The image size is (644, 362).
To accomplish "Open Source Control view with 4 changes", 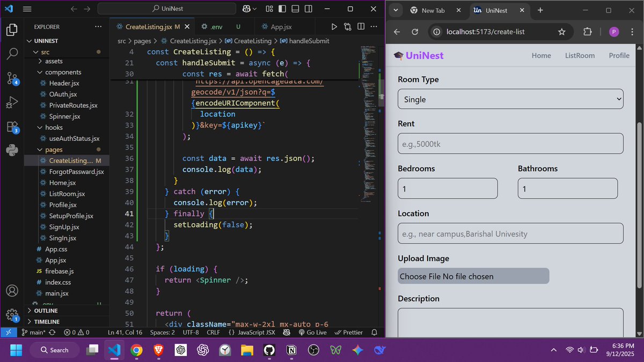I will pos(12,78).
